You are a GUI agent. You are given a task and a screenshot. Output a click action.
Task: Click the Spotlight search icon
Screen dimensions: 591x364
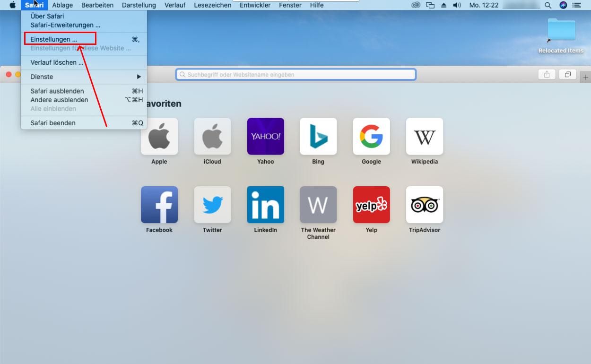click(548, 5)
